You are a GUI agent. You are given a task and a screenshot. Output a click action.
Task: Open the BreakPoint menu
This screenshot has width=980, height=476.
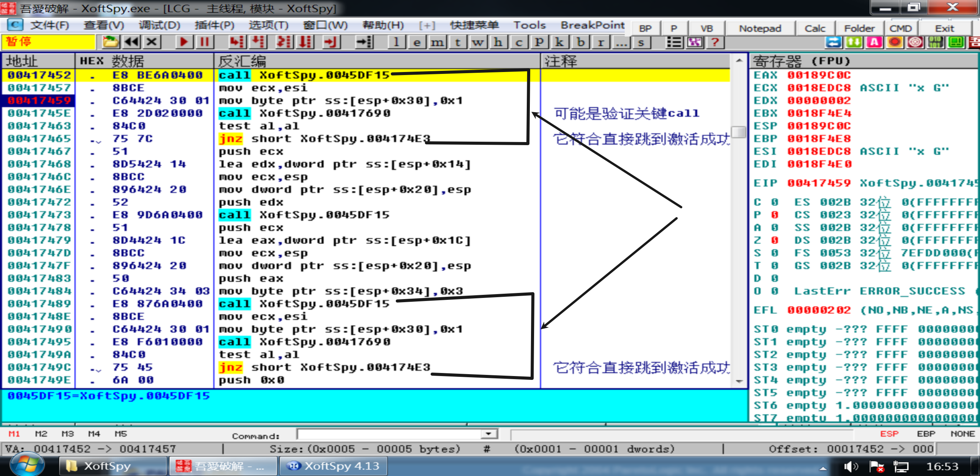(592, 25)
